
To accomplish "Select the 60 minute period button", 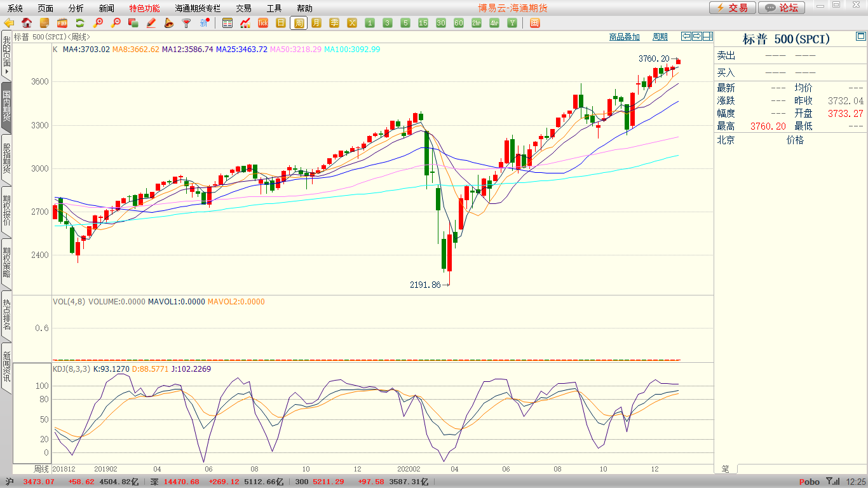I will (x=459, y=23).
